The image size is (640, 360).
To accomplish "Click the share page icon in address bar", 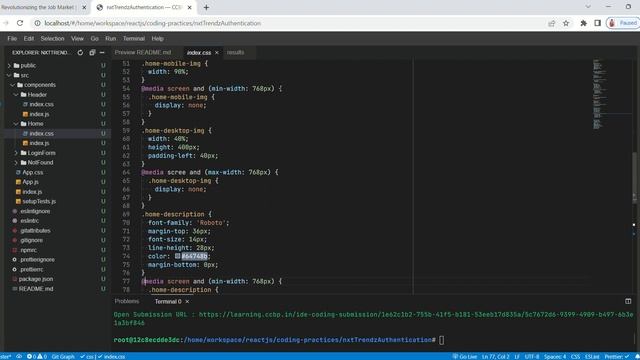I will click(x=552, y=23).
